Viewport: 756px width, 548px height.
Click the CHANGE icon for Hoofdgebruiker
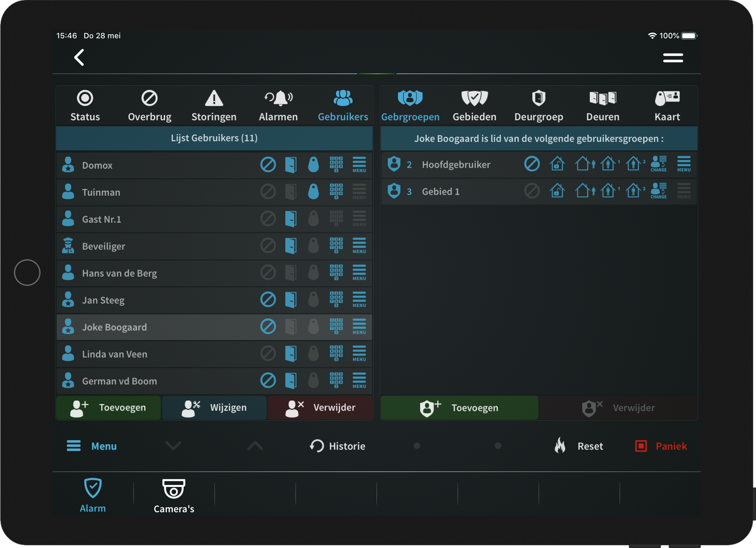(x=658, y=164)
